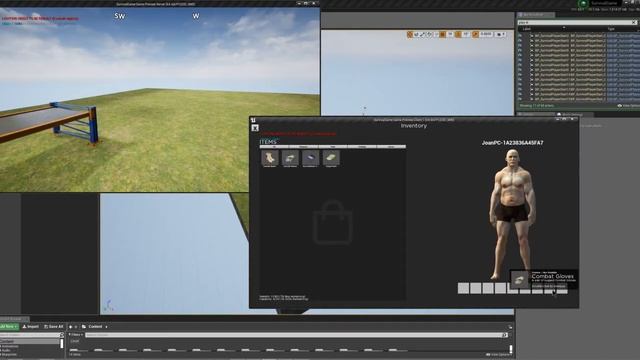Toggle scale snapping in viewport toolbar
The width and height of the screenshot is (640, 360).
point(475,35)
